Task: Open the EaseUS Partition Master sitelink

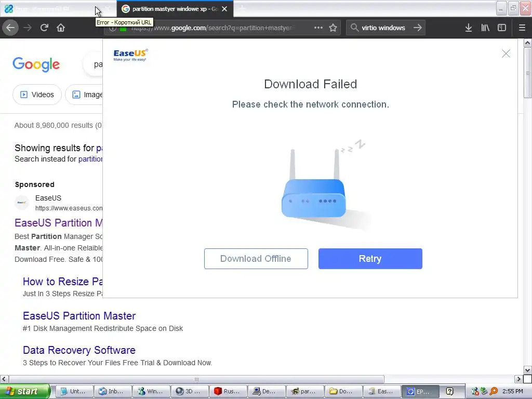Action: (79, 316)
